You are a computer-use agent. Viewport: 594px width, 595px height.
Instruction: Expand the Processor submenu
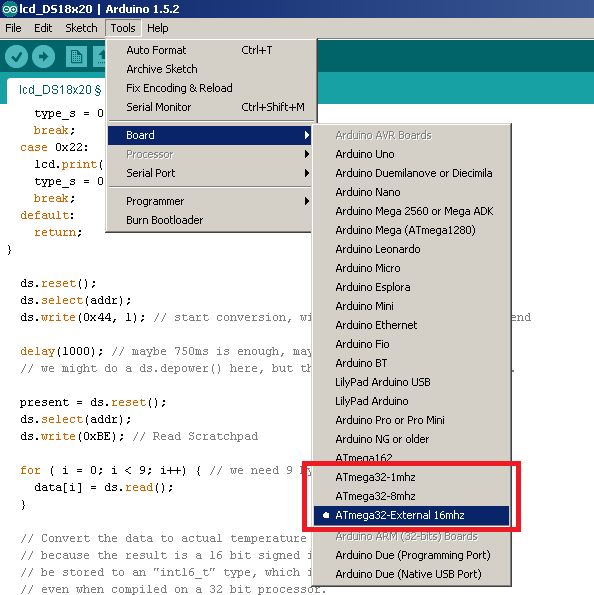(210, 154)
